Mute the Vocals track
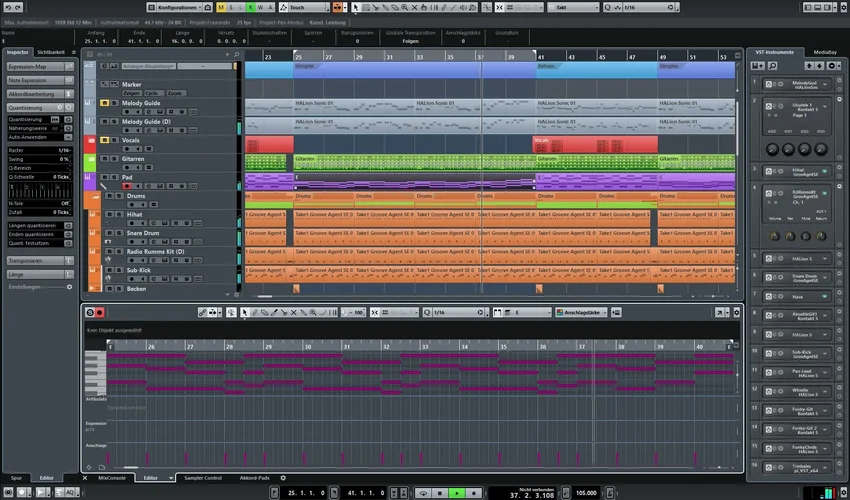 click(x=105, y=141)
